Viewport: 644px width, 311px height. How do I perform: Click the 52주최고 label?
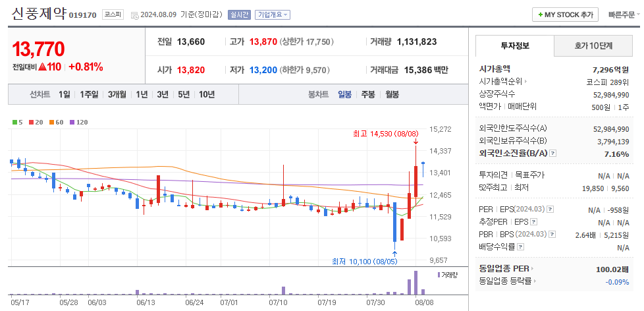point(494,188)
